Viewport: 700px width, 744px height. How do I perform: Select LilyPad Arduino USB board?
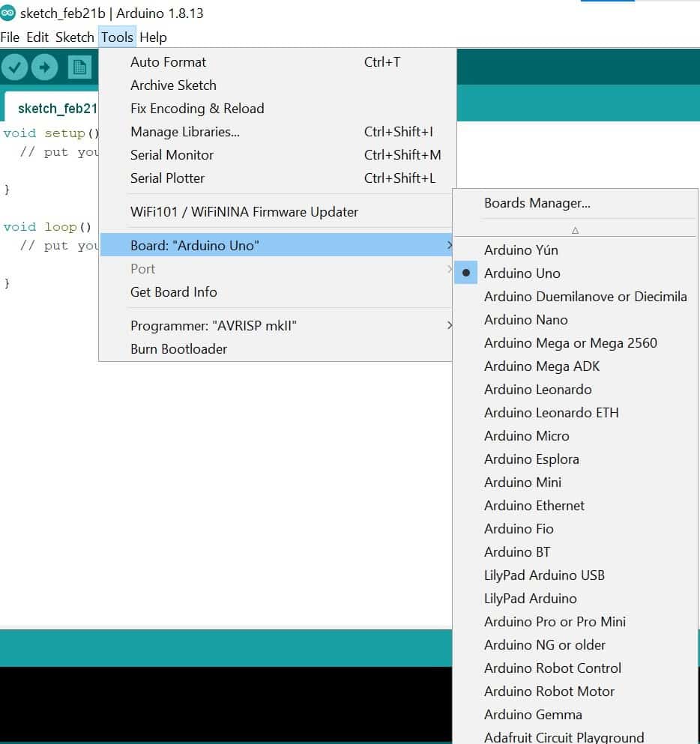[575, 575]
